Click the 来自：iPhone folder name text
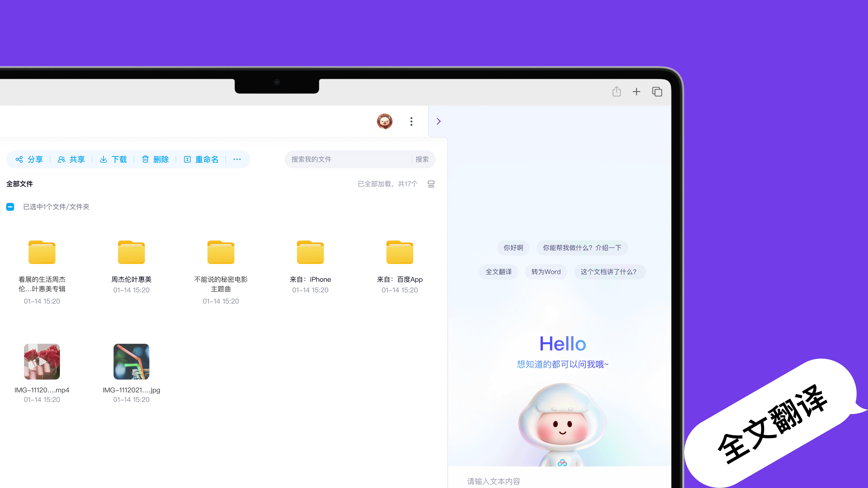The width and height of the screenshot is (868, 488). click(x=310, y=280)
